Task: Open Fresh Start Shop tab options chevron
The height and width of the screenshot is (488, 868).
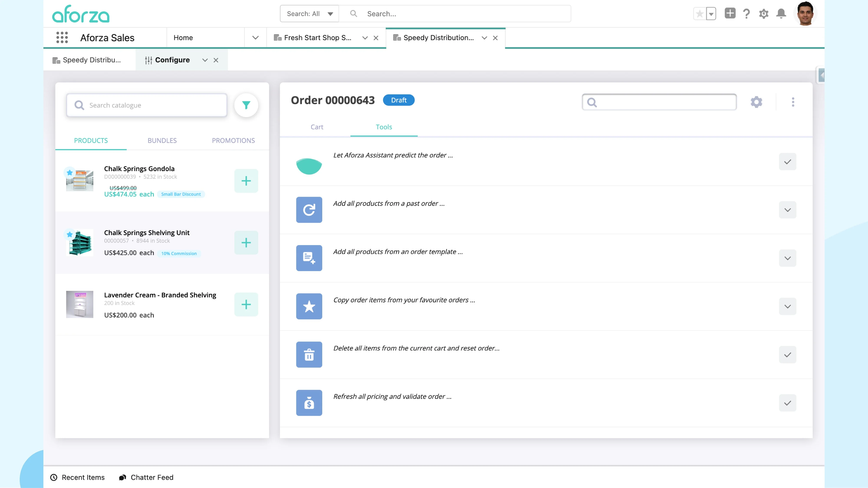Action: [x=365, y=38]
